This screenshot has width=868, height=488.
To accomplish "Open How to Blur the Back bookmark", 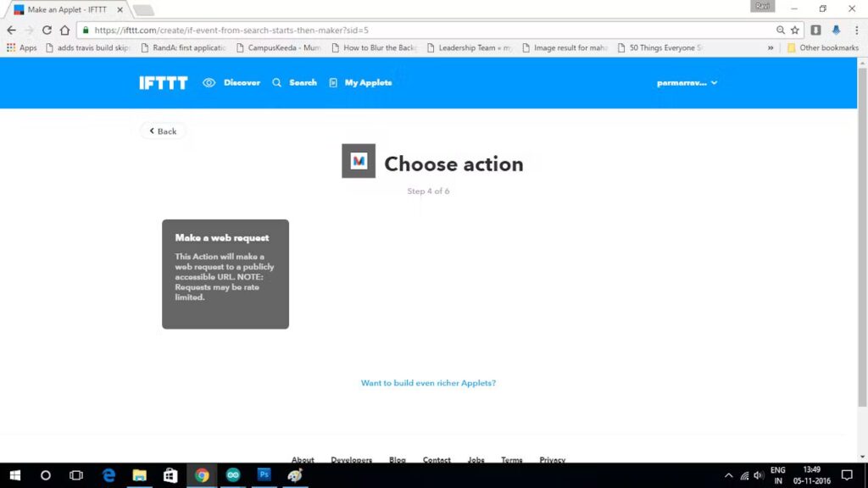I will 374,47.
